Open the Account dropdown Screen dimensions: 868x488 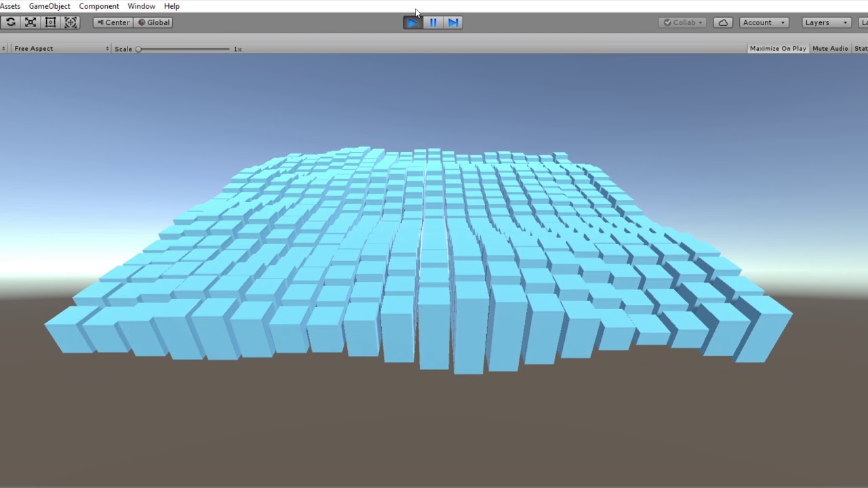[764, 22]
